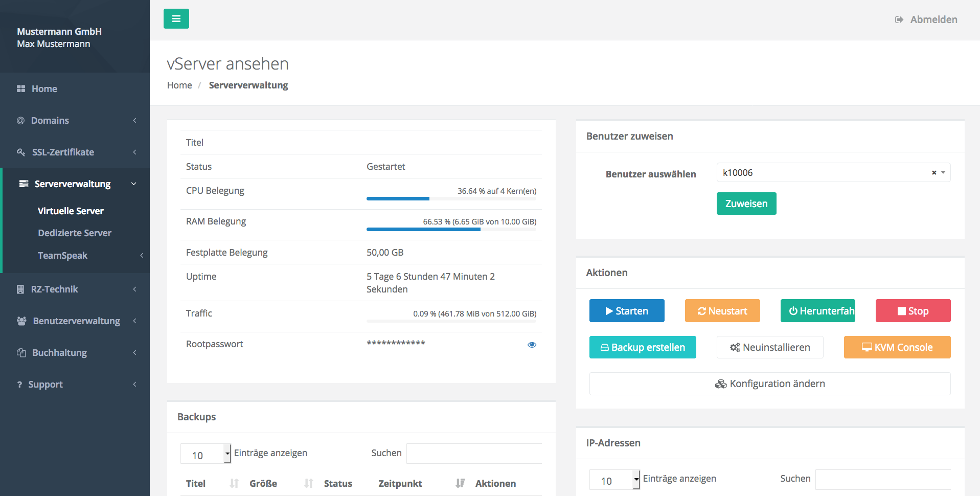Open Virtuelle Server submenu item

71,211
